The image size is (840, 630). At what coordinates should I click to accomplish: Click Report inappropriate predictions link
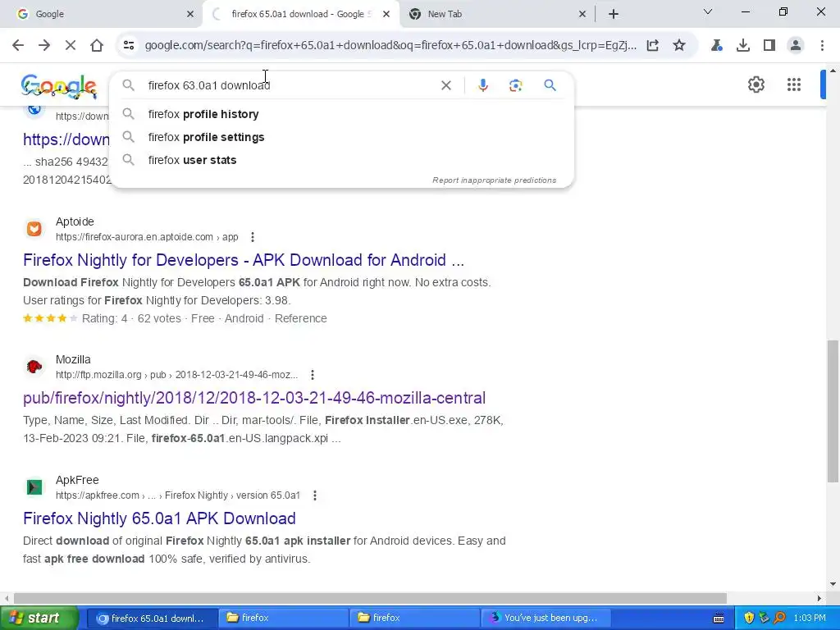click(x=494, y=180)
